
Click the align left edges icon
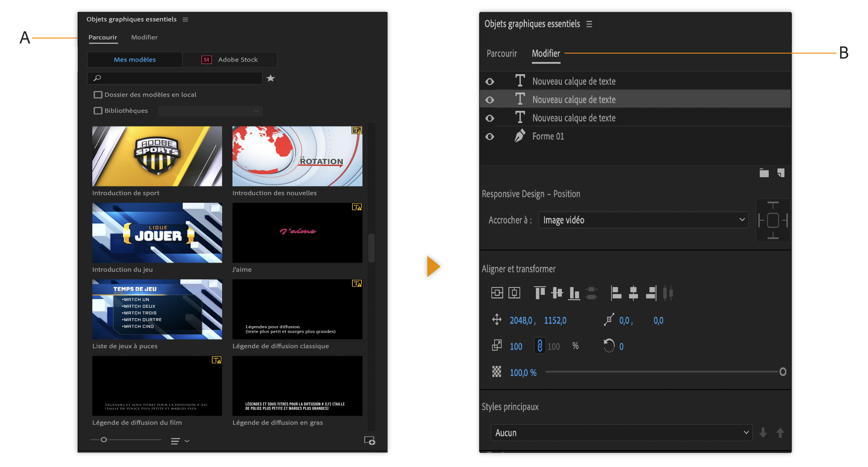pyautogui.click(x=616, y=292)
